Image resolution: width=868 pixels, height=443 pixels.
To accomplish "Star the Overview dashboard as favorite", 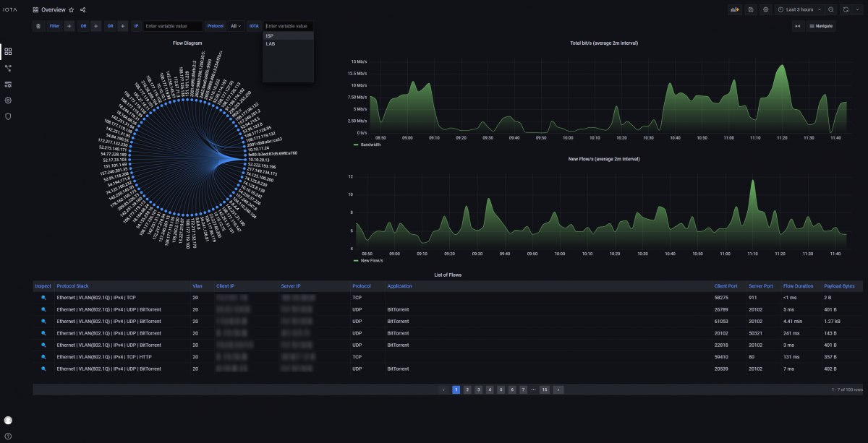I will tap(71, 10).
